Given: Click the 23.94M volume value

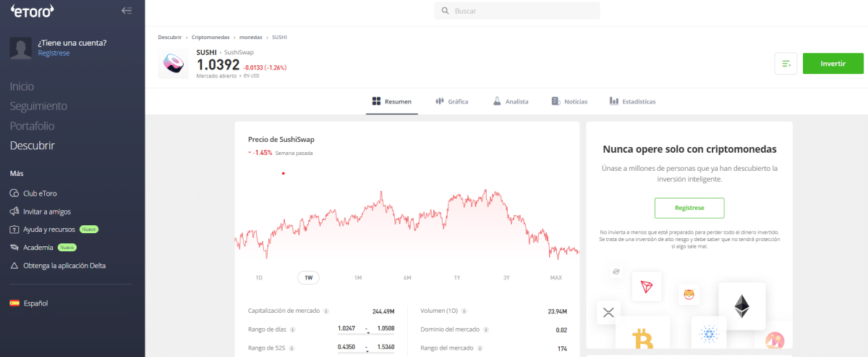Looking at the screenshot, I should pyautogui.click(x=558, y=311).
